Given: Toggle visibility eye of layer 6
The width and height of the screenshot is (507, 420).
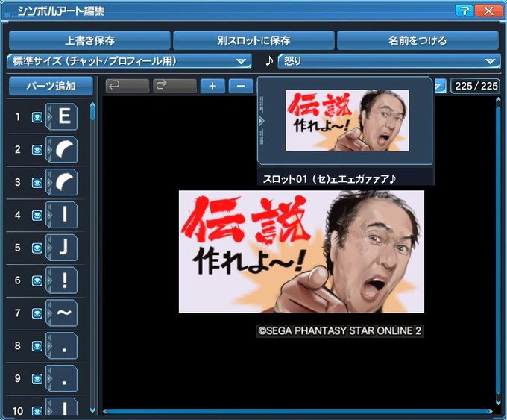Looking at the screenshot, I should coord(37,280).
